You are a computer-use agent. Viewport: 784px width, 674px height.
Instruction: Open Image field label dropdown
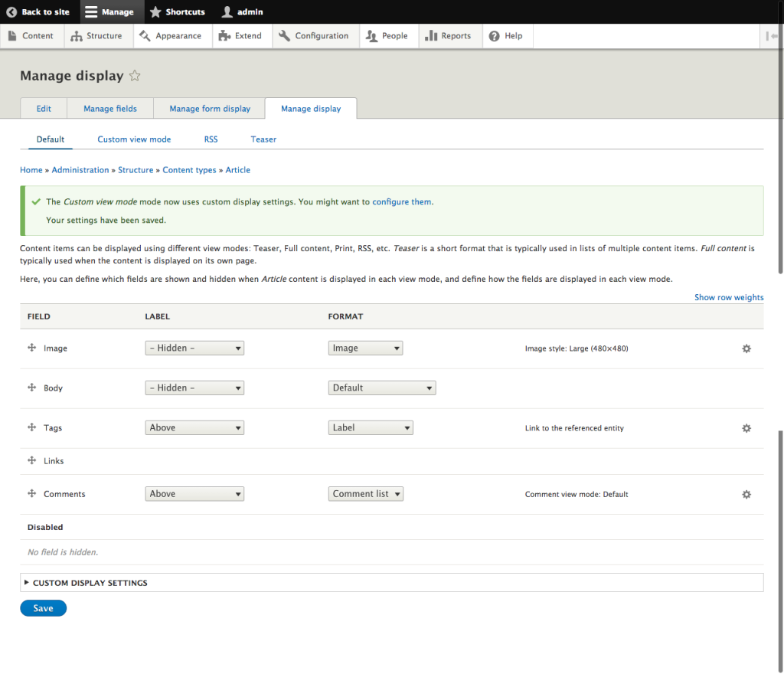click(194, 348)
